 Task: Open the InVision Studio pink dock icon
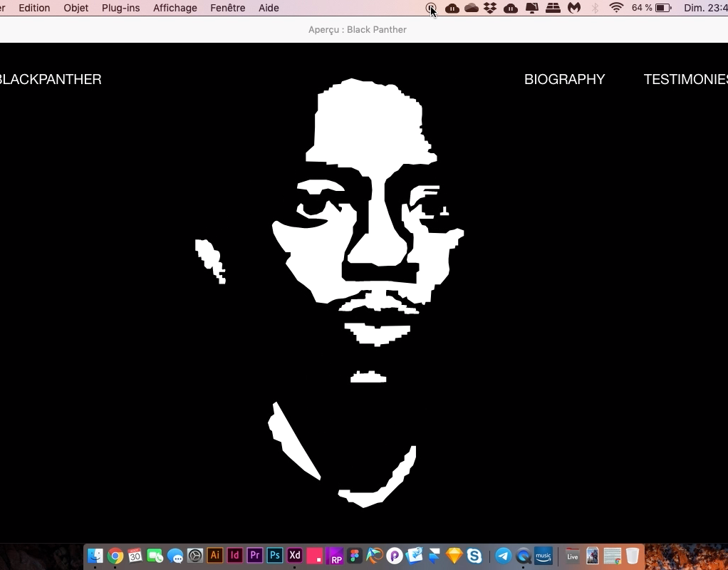click(x=315, y=556)
